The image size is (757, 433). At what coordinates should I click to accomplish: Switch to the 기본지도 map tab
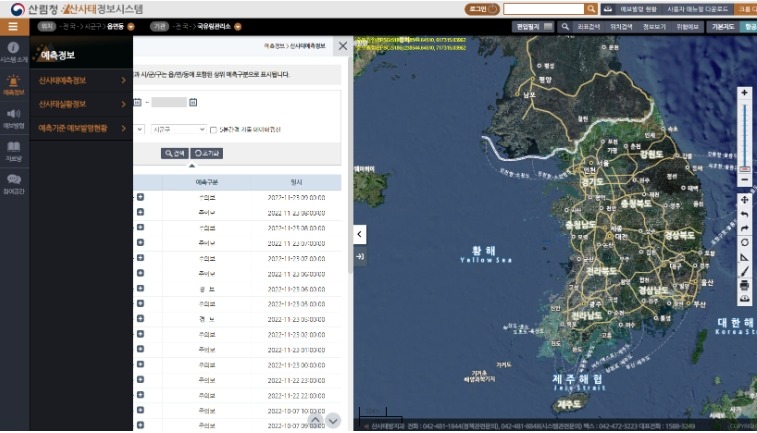coord(720,27)
